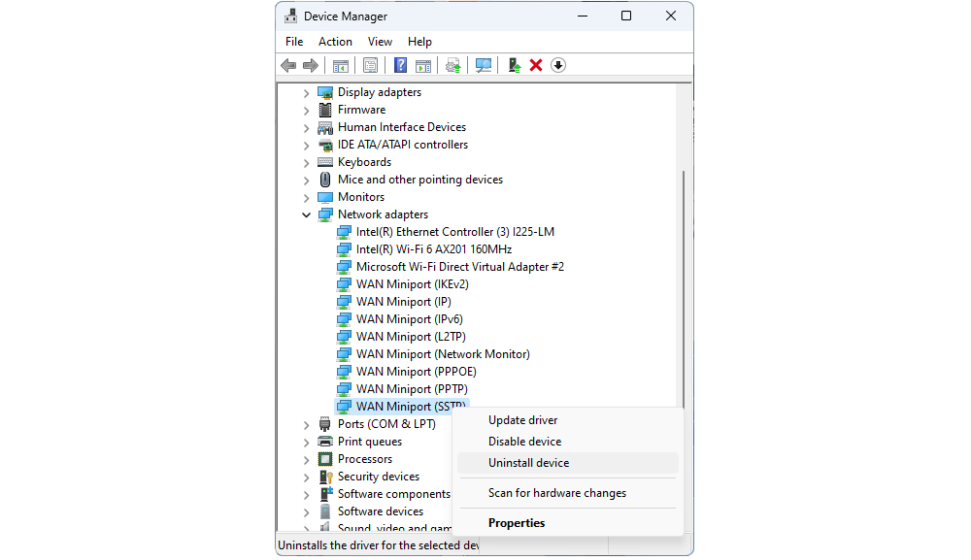Viewport: 971px width, 560px height.
Task: Open Help via blue question mark icon
Action: click(401, 65)
